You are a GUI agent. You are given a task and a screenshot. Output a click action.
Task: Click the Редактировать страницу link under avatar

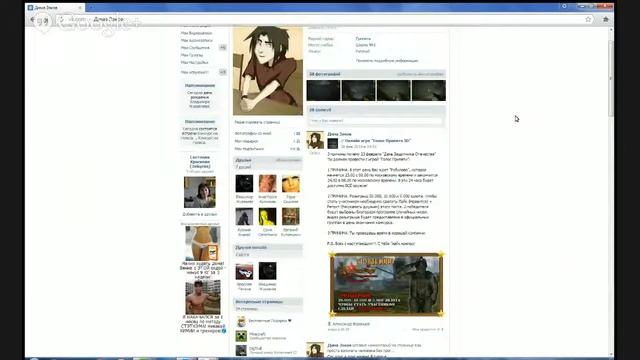pos(257,122)
